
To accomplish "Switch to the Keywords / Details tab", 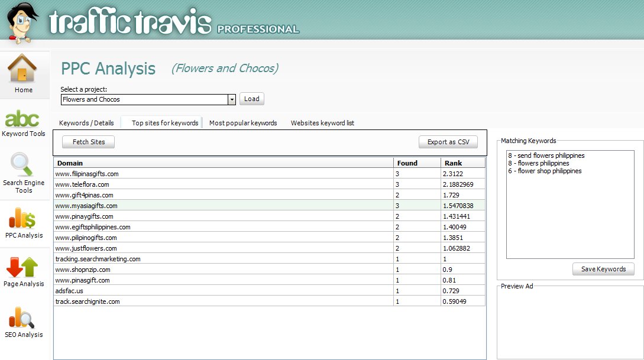I will (x=86, y=123).
